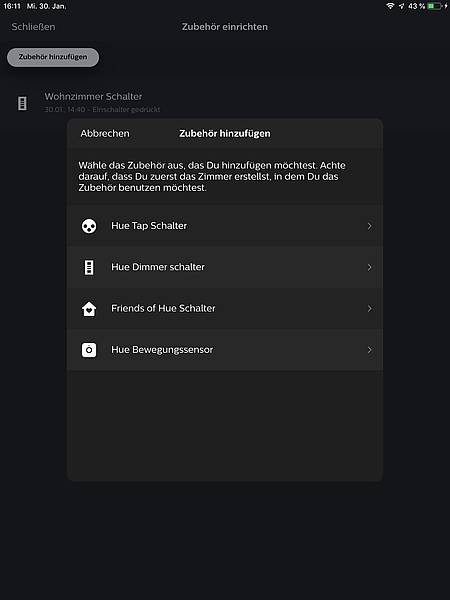Expand Hue Bewegungssensor chevron
450x600 pixels.
pos(370,350)
